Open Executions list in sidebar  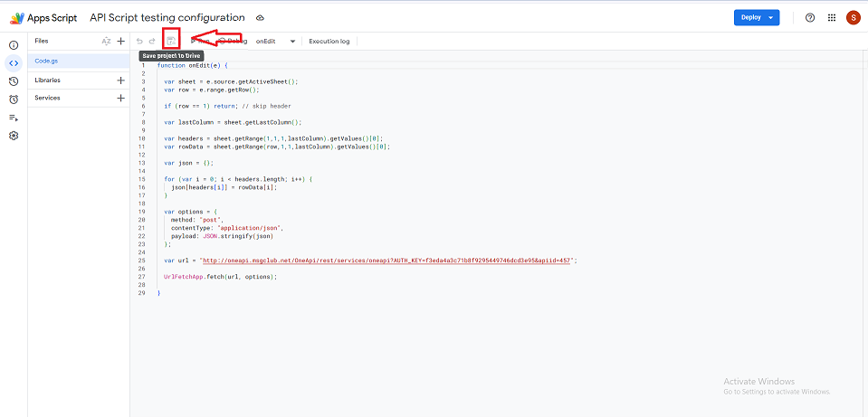pos(14,118)
